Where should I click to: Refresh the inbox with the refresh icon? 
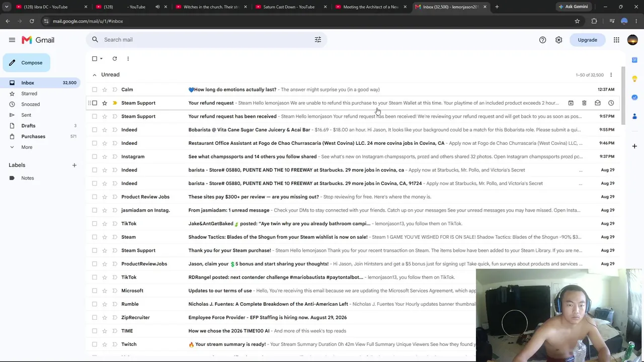pos(115,59)
